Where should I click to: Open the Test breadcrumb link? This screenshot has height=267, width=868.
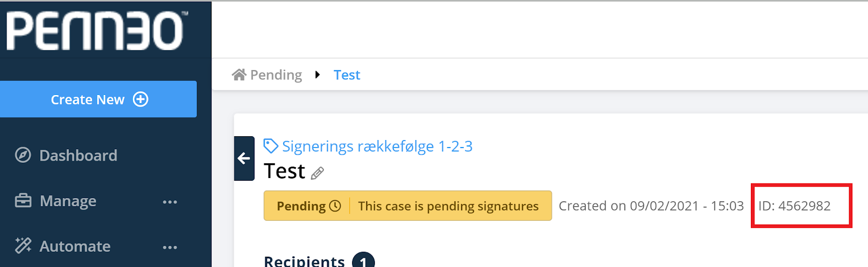pyautogui.click(x=347, y=75)
